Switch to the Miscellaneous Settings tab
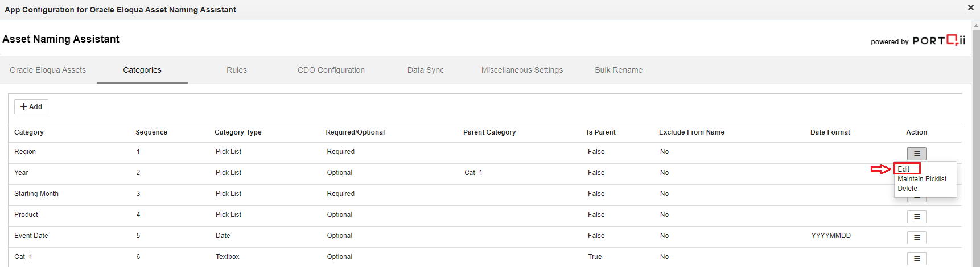Screen dimensions: 980x267 [522, 70]
